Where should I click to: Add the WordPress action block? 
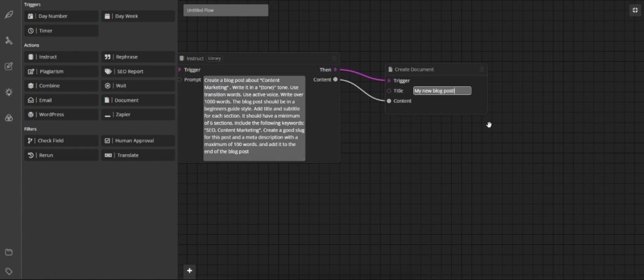[61, 115]
